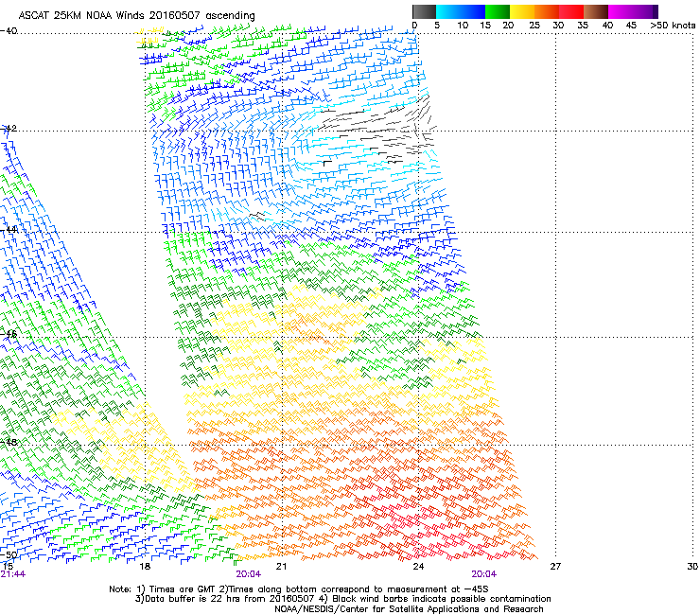Select the yellow 20–25 knots legend segment
This screenshot has width=700, height=615.
click(522, 11)
